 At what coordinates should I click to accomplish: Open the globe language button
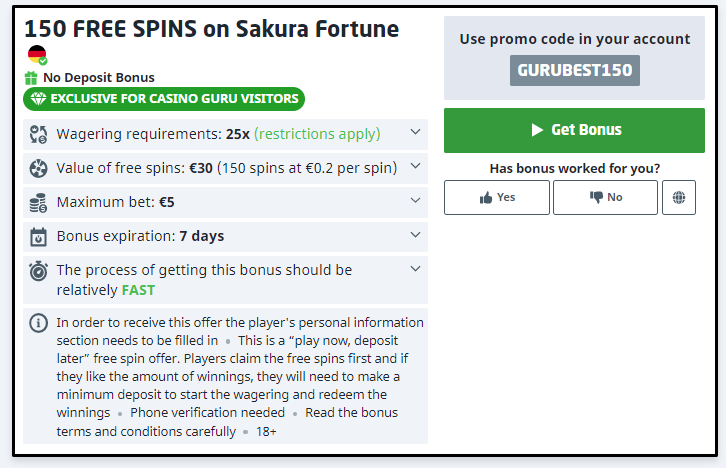[679, 197]
